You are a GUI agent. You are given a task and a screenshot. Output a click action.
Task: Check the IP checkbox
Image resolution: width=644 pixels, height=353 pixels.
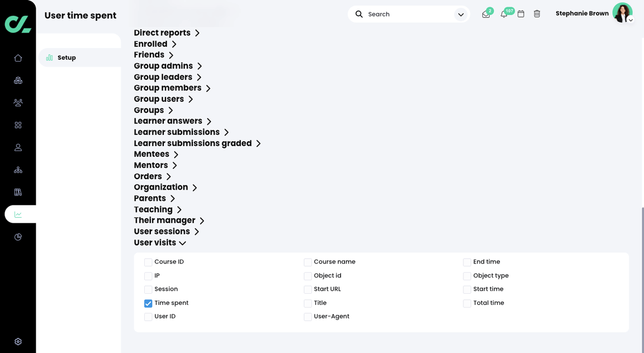[148, 276]
